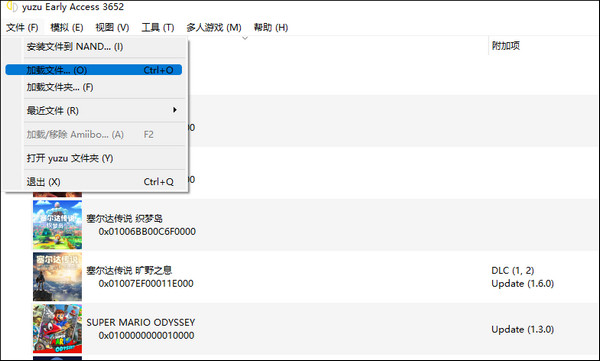Click game ID 0x0100000000010000

pyautogui.click(x=147, y=335)
